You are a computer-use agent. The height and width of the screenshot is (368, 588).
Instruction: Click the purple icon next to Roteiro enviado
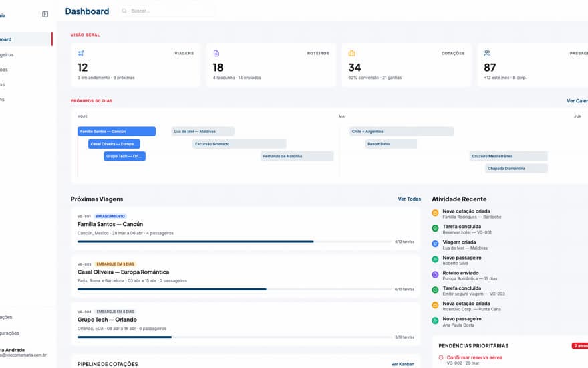click(435, 274)
